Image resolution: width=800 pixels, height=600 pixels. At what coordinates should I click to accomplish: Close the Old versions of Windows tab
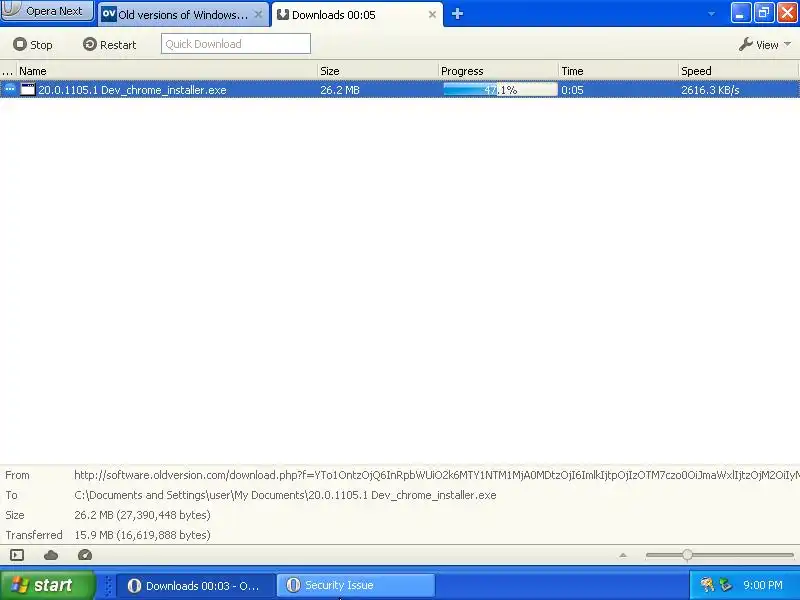pyautogui.click(x=258, y=15)
